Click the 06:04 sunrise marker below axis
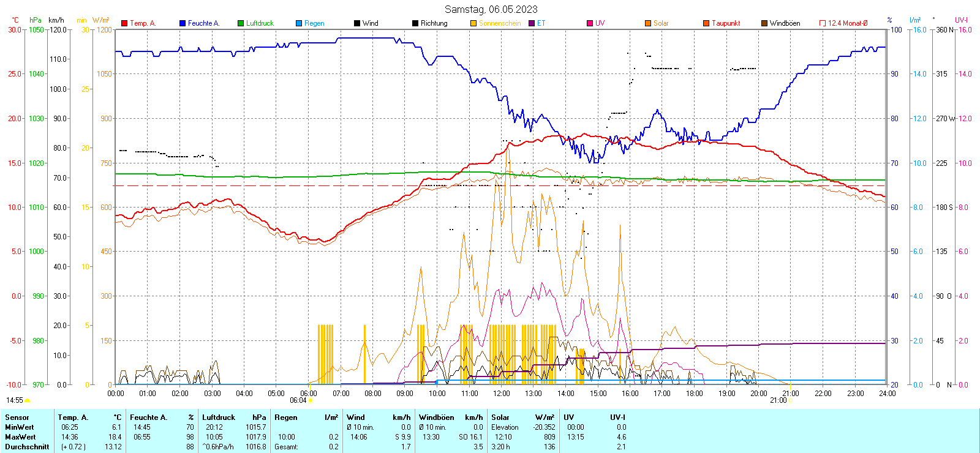The width and height of the screenshot is (980, 453). [298, 400]
